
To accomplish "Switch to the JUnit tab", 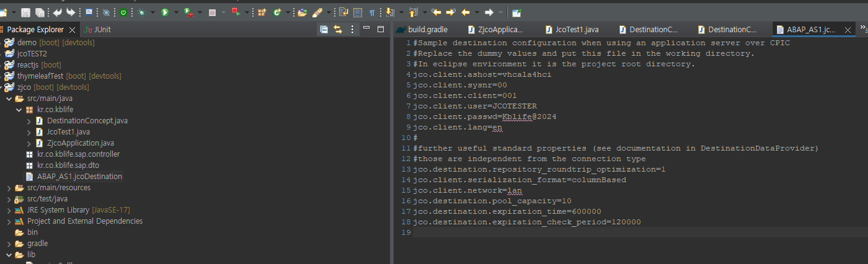I will click(x=97, y=29).
